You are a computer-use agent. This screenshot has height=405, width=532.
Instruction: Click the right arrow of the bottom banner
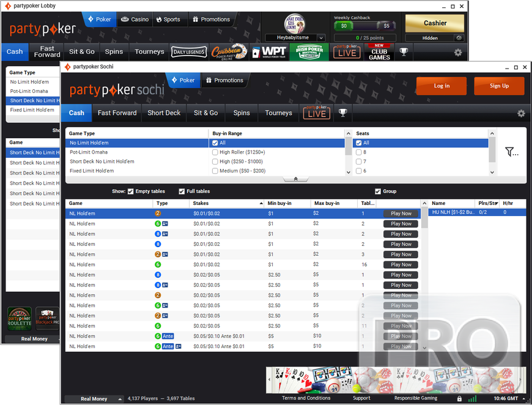(520, 379)
